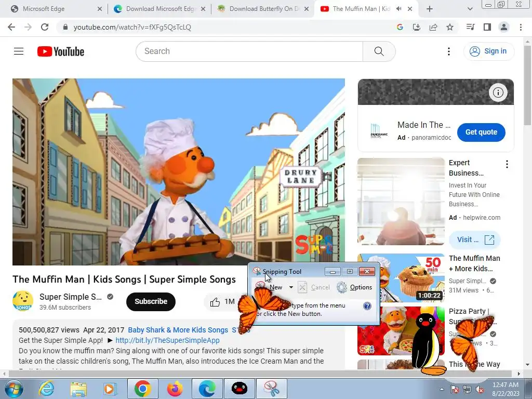The width and height of the screenshot is (532, 399).
Task: Open the tab search dropdown chevron
Action: coord(470,9)
